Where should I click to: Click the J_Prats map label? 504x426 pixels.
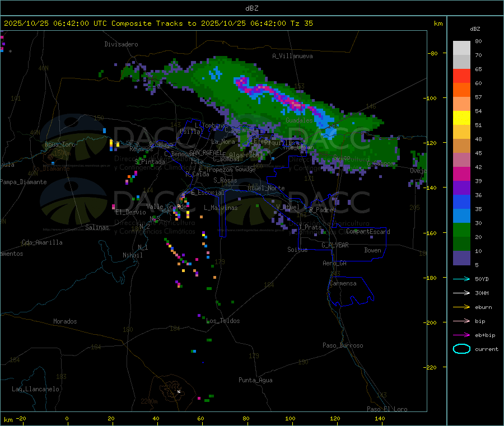[x=310, y=227]
